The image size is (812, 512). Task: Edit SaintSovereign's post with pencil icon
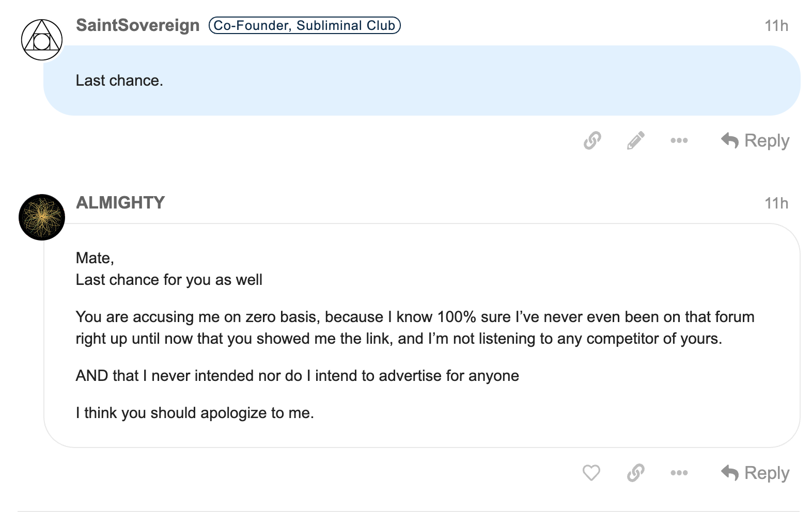(x=635, y=140)
